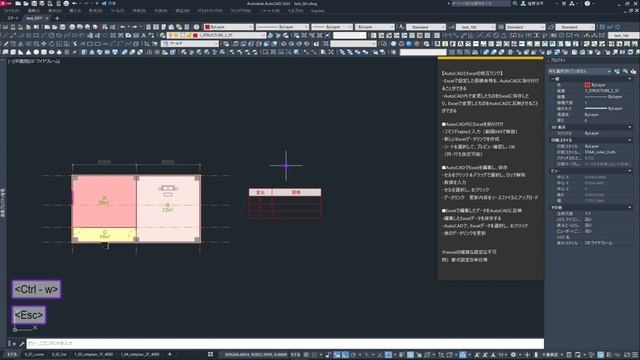Toggle lineweight display in status bar
This screenshot has width=640, height=360.
point(402,355)
